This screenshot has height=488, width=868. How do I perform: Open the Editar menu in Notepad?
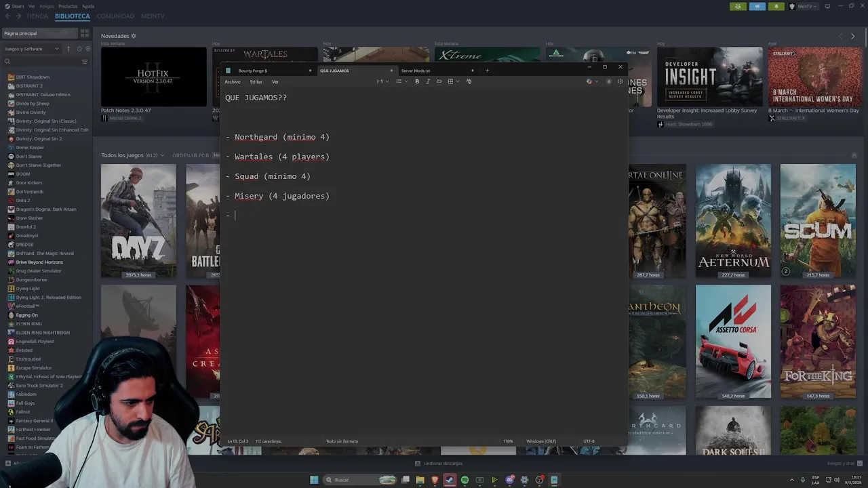coord(256,81)
